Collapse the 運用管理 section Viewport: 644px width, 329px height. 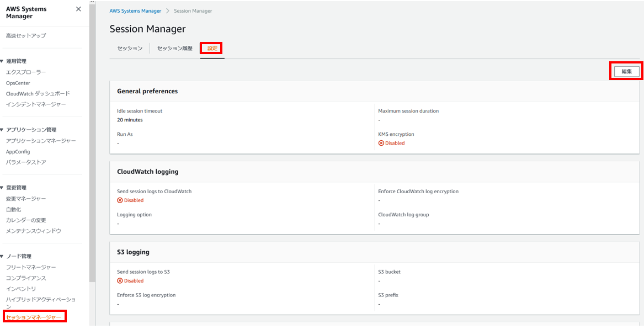point(2,61)
